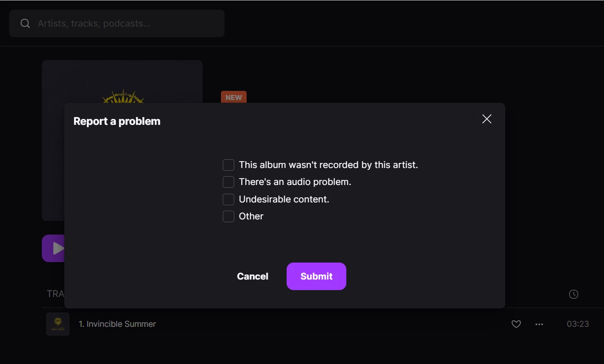Click the orange NEW badge
The width and height of the screenshot is (604, 364).
234,97
